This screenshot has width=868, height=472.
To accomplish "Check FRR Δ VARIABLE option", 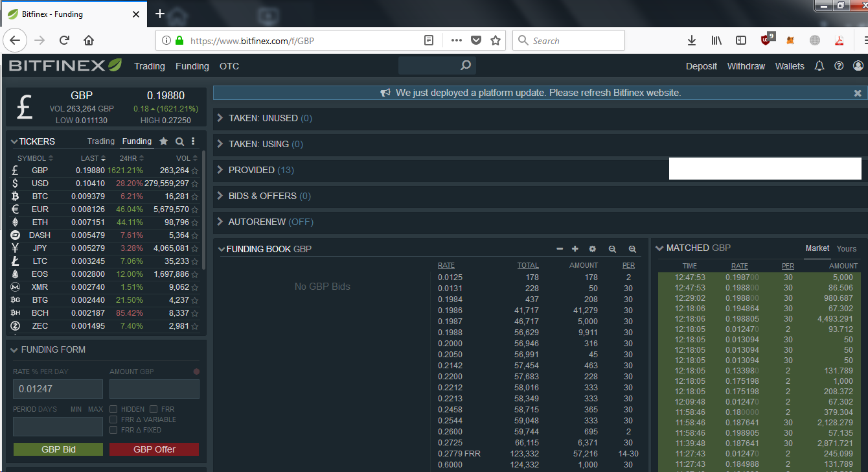I will pyautogui.click(x=113, y=419).
